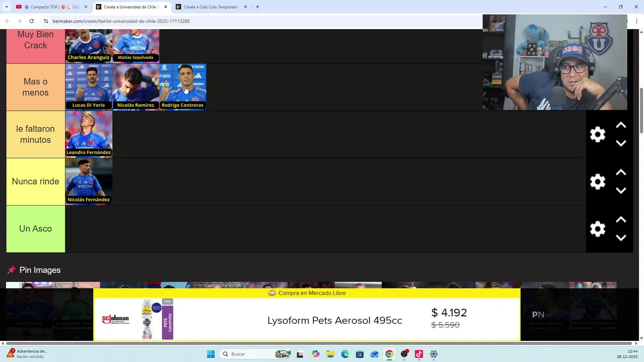Click 'le faltaron minutos' yellow tier label

coord(35,134)
